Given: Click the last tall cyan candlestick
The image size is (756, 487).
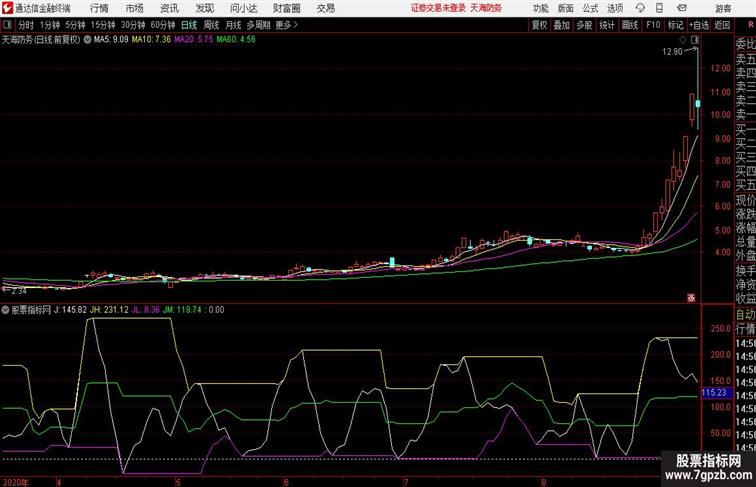Looking at the screenshot, I should [698, 88].
